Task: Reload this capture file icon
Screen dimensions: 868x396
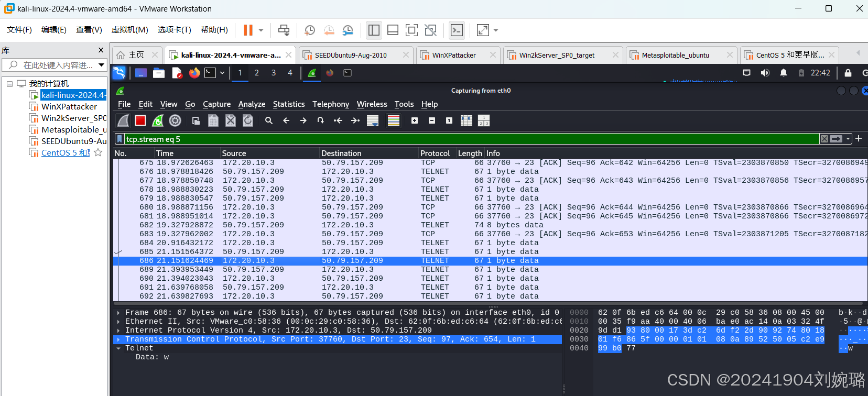Action: tap(248, 121)
